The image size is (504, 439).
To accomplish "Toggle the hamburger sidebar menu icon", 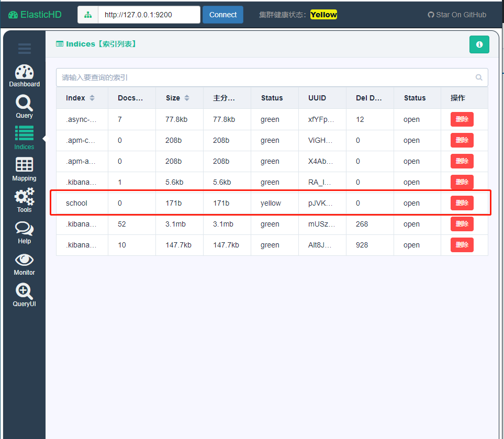I will [x=25, y=49].
